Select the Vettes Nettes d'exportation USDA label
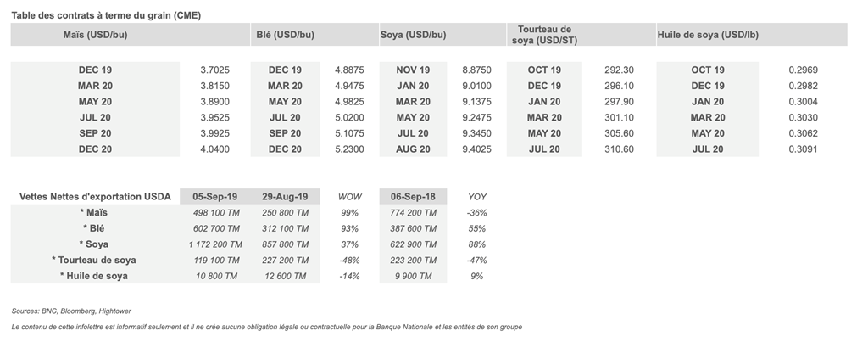 [95, 196]
